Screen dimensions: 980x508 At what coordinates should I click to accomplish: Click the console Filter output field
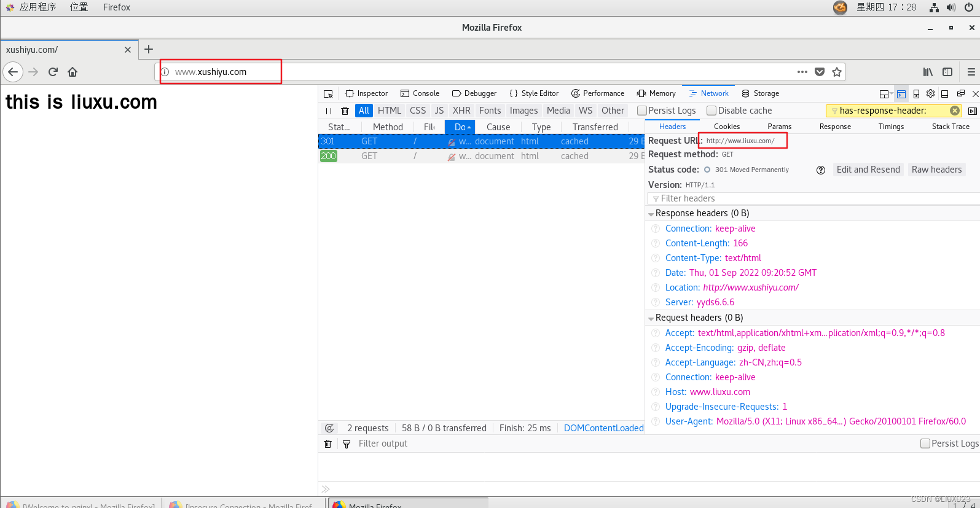coord(636,444)
